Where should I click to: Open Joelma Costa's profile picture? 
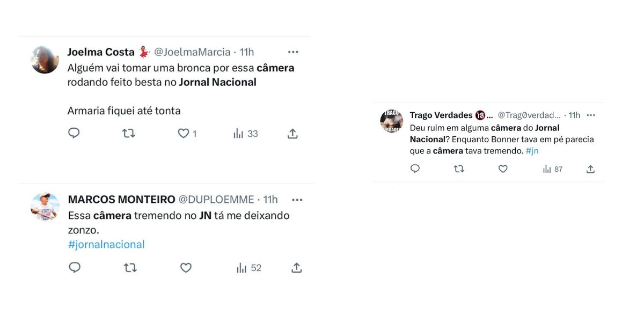(x=45, y=60)
